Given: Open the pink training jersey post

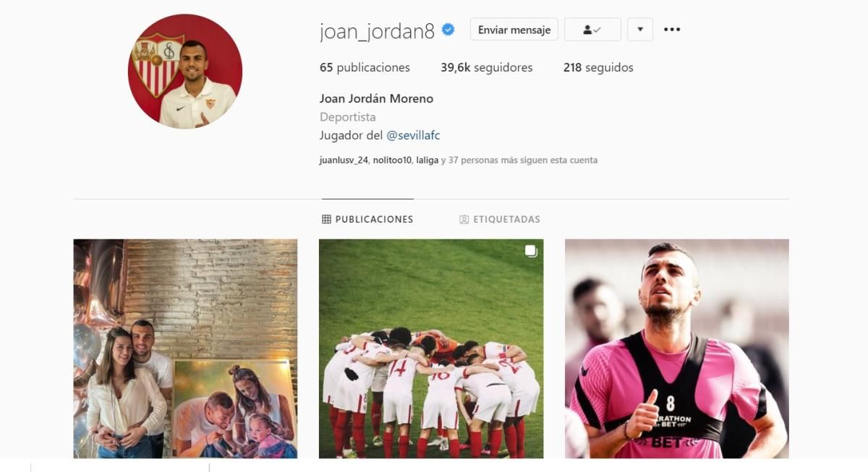Looking at the screenshot, I should pos(677,348).
